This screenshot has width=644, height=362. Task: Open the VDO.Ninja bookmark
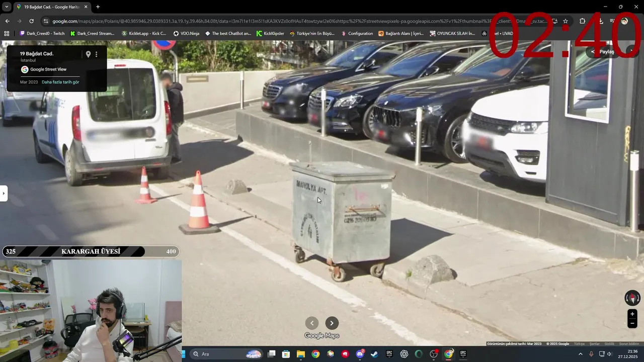(186, 33)
